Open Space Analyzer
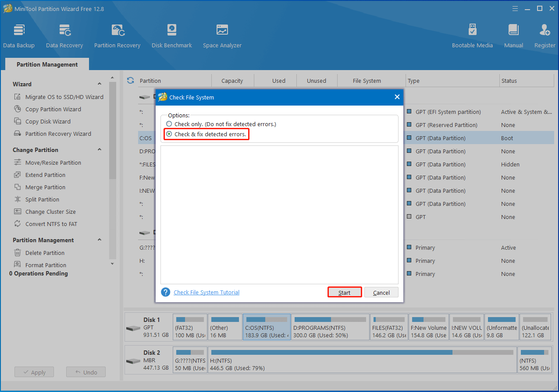This screenshot has width=559, height=392. (222, 35)
